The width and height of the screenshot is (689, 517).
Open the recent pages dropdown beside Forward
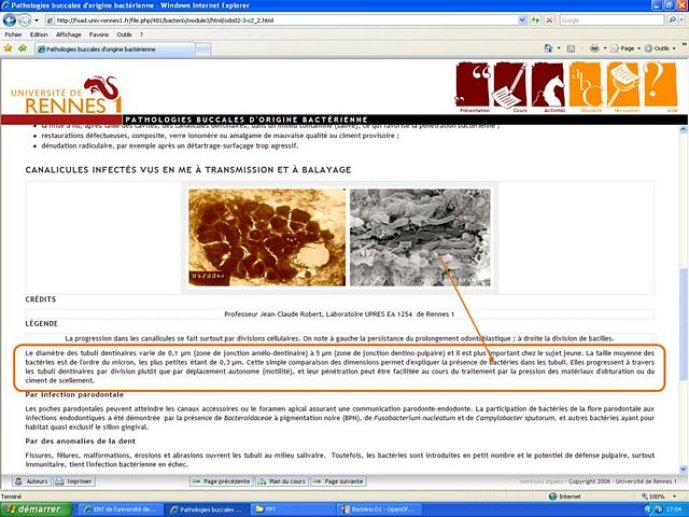coord(36,20)
